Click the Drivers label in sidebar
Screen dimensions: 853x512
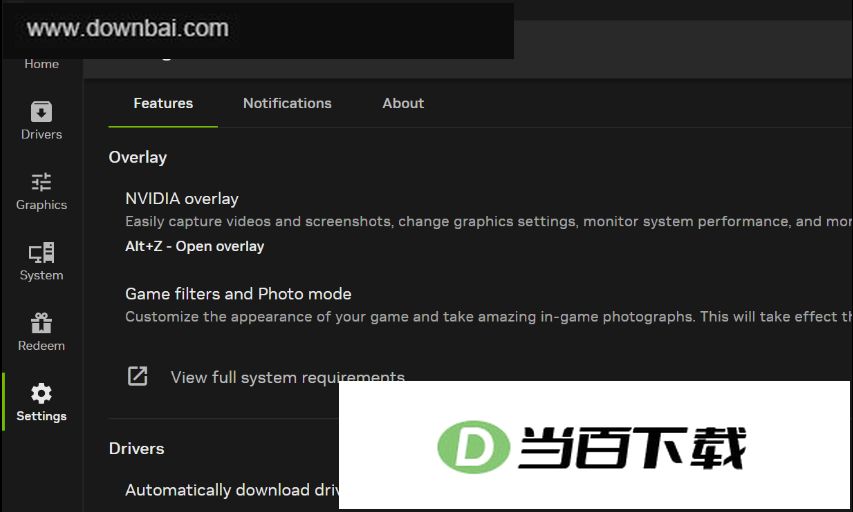pos(41,134)
